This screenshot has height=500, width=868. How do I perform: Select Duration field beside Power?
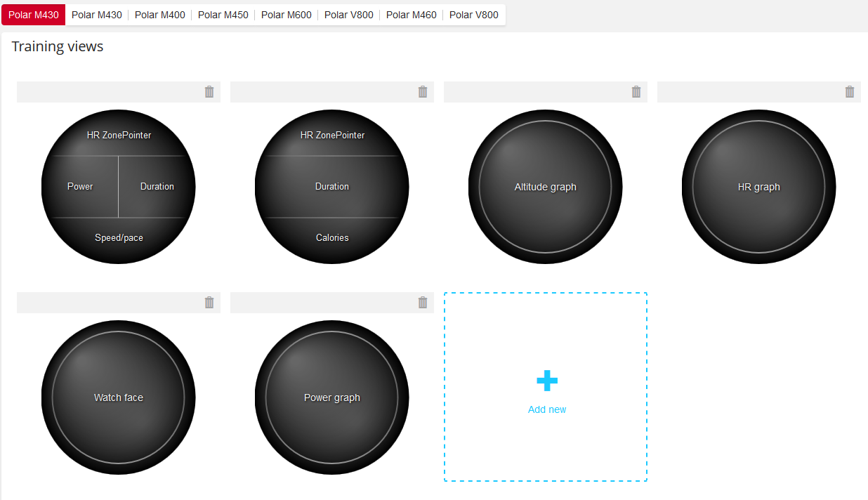click(x=157, y=187)
